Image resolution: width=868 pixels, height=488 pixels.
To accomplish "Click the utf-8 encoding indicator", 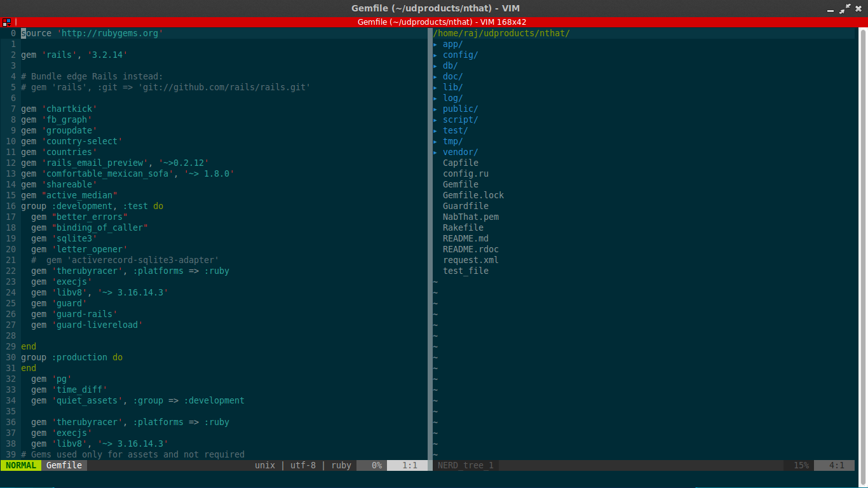I will pos(303,465).
